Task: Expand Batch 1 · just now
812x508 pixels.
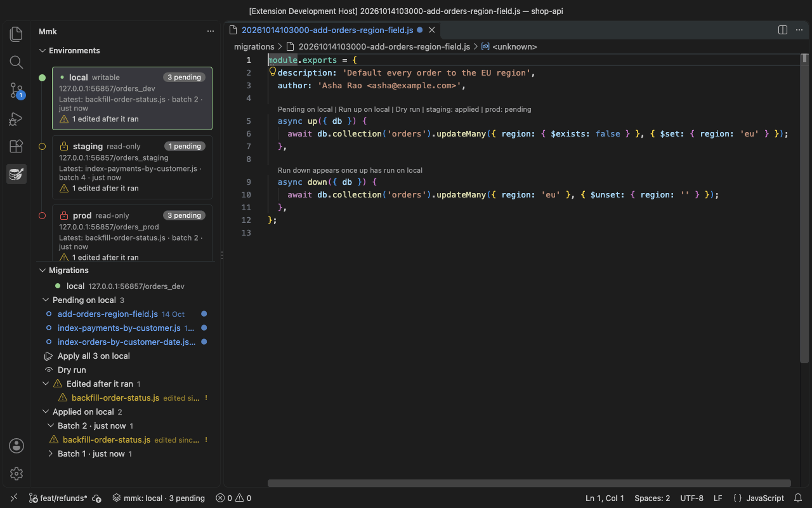Action: (x=51, y=454)
